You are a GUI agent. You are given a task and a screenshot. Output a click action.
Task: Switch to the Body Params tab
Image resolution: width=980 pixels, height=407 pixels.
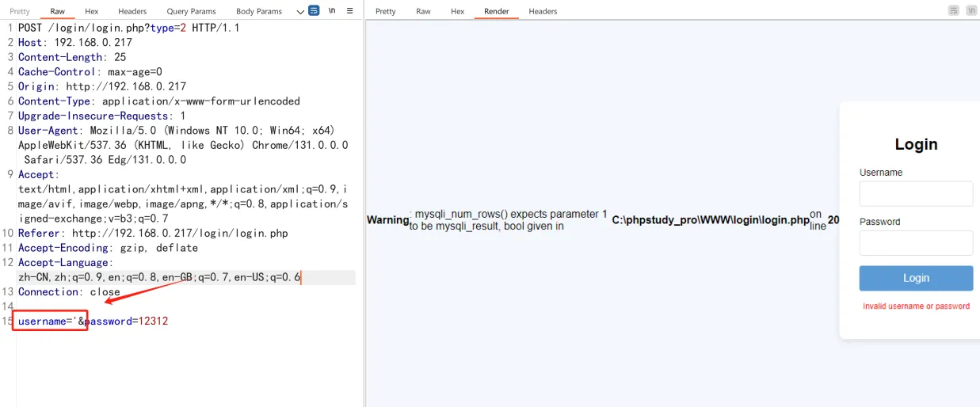259,12
